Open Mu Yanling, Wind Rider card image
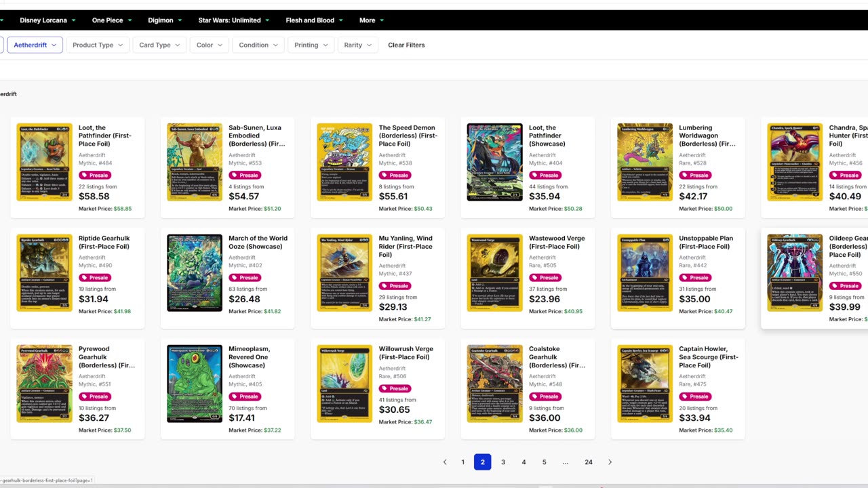The width and height of the screenshot is (868, 488). pos(344,272)
